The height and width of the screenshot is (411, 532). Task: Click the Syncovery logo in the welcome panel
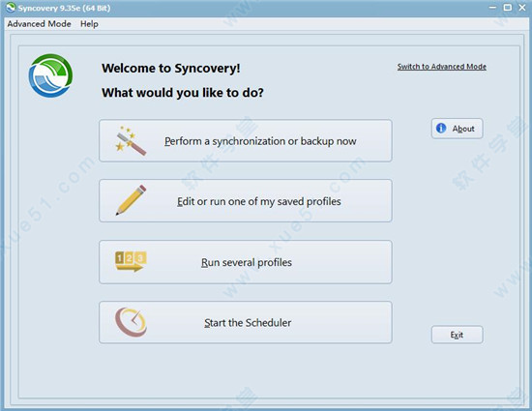point(50,75)
